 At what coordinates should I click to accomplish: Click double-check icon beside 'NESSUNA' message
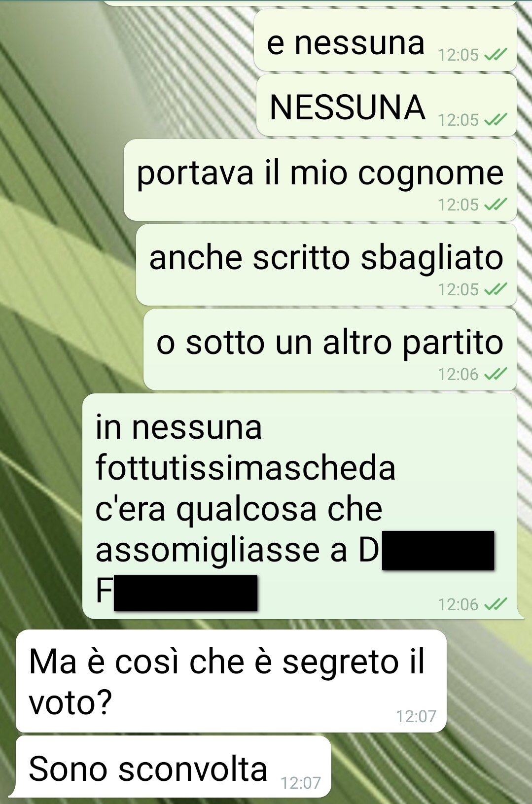coord(496,120)
